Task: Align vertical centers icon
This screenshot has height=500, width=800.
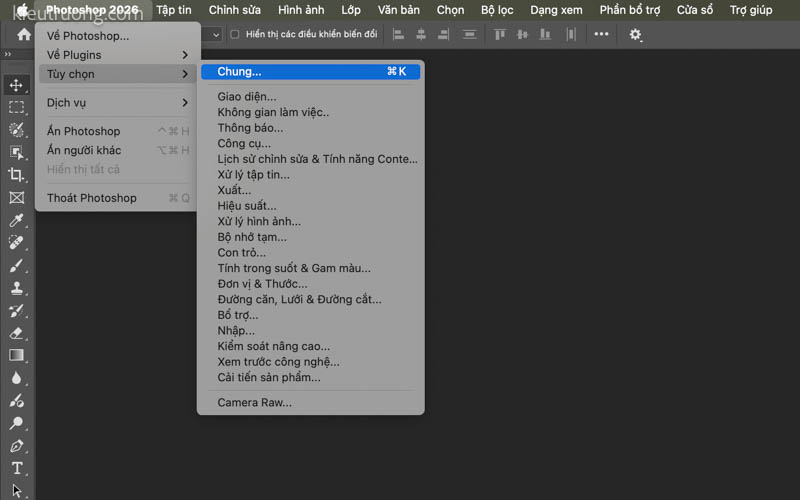Action: [522, 34]
